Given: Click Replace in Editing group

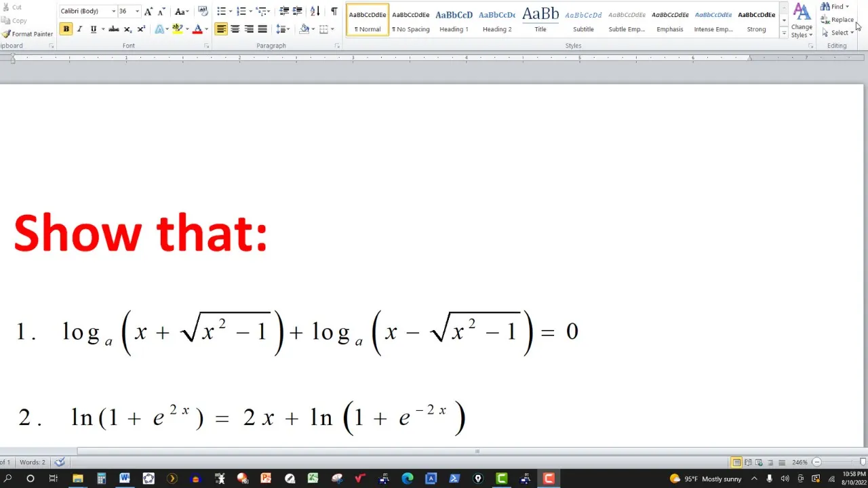Looking at the screenshot, I should tap(837, 20).
